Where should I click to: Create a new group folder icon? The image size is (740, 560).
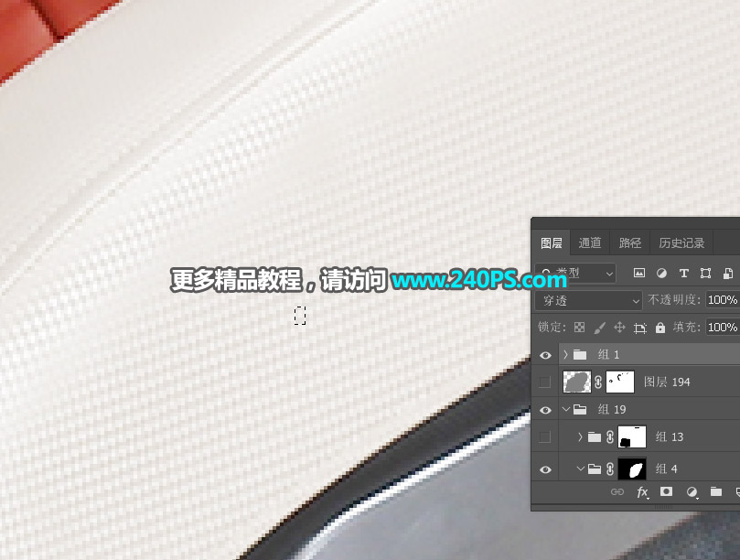716,492
